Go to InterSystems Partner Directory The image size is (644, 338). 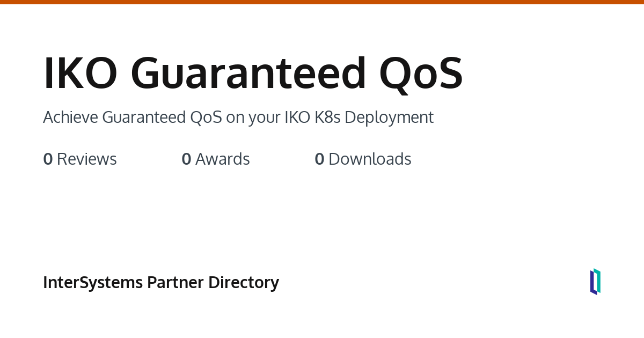pos(160,282)
